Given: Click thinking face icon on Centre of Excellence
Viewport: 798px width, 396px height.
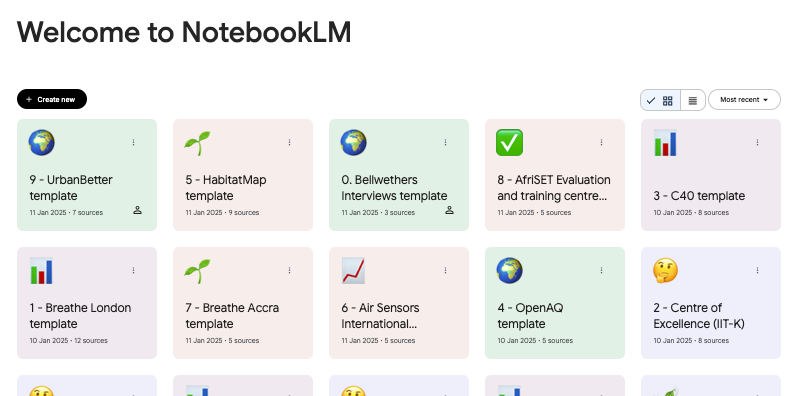Looking at the screenshot, I should coord(665,271).
